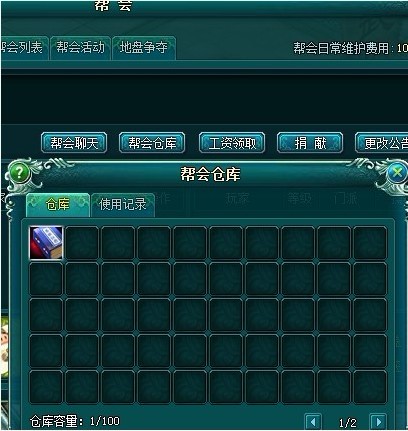Close the 帮会仓库 window with X
This screenshot has height=431, width=408.
tap(397, 173)
